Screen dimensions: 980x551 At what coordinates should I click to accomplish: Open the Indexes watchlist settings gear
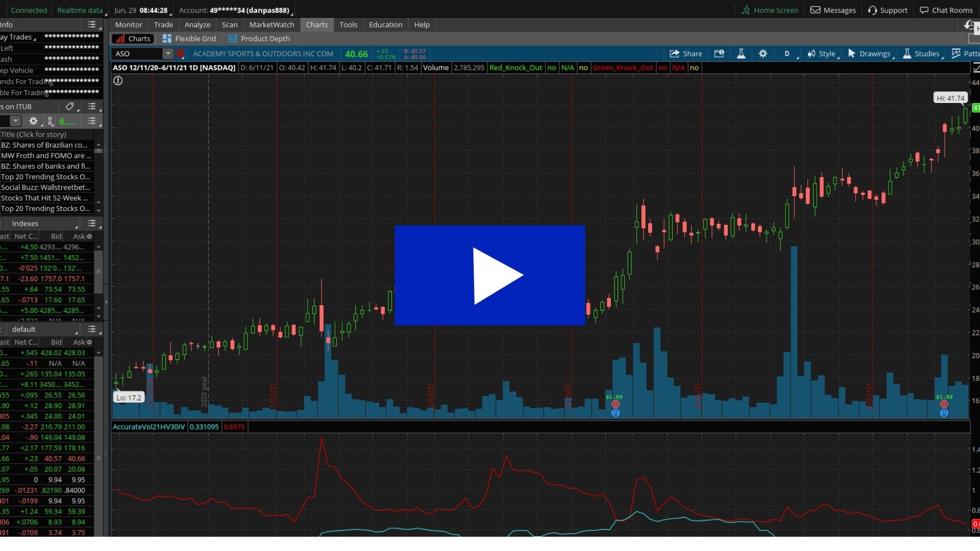[89, 236]
